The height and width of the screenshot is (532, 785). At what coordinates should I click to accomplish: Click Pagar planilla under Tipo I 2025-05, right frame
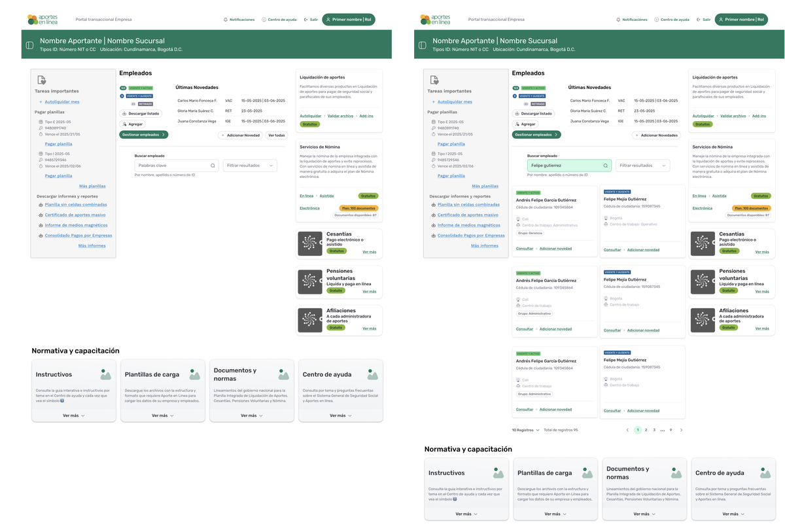click(451, 175)
